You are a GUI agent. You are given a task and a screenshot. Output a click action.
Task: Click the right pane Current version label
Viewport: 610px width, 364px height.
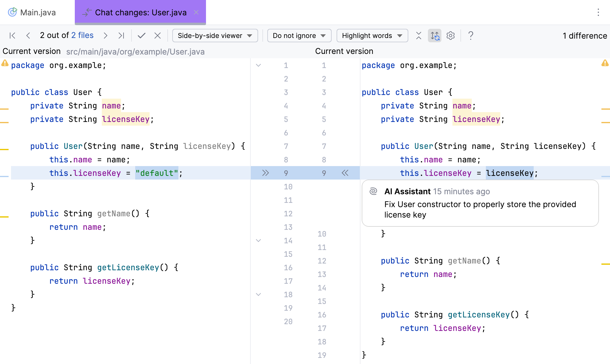tap(344, 51)
